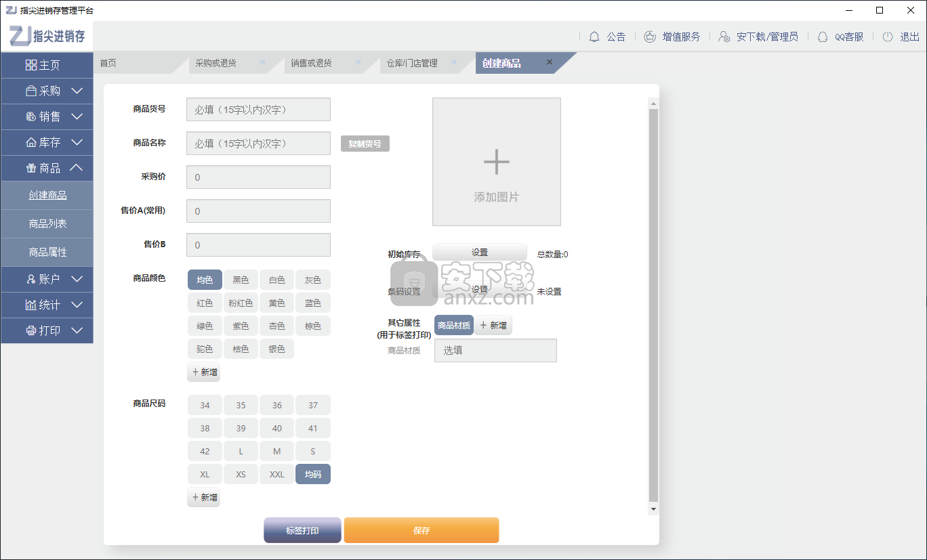The image size is (927, 560).
Task: Click the 公告 bell icon
Action: (594, 37)
